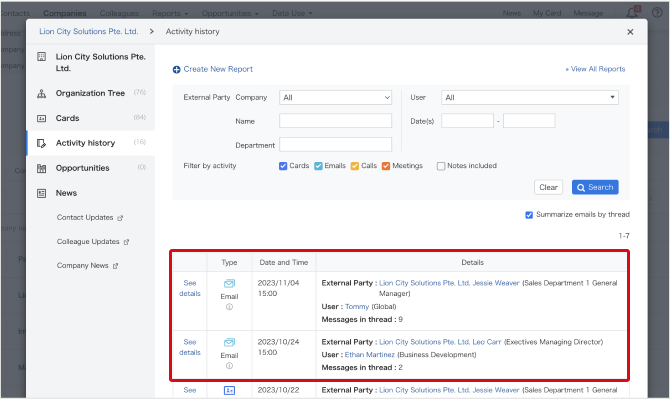Select the Cards icon in sidebar
Image resolution: width=670 pixels, height=399 pixels.
(41, 118)
